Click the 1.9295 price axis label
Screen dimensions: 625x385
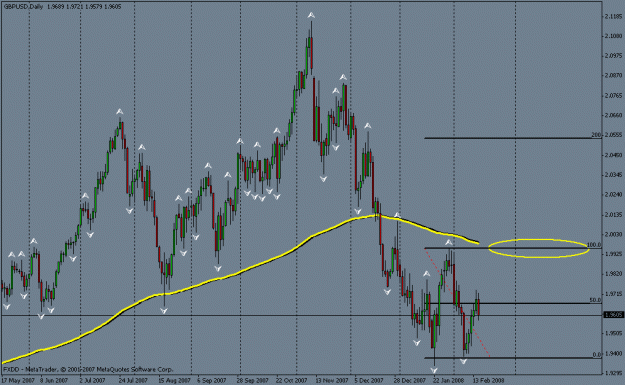pos(613,373)
